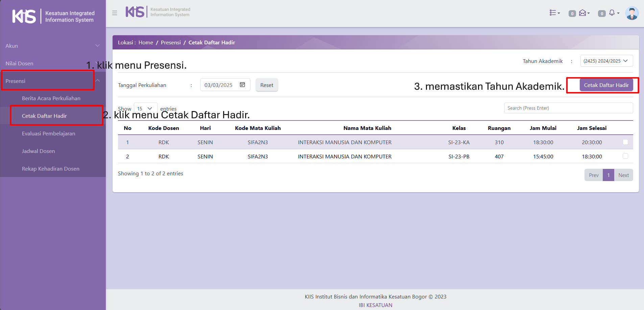Focus the Search (Press Enter) field
Screen dimensions: 644x310
(x=568, y=108)
